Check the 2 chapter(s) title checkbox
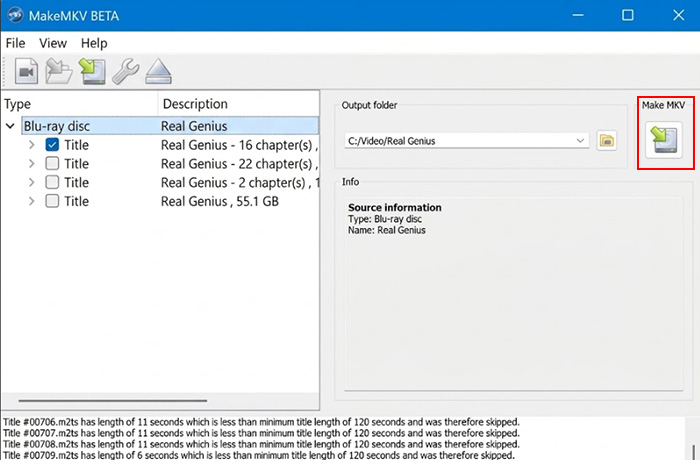Image resolution: width=700 pixels, height=460 pixels. 52,182
